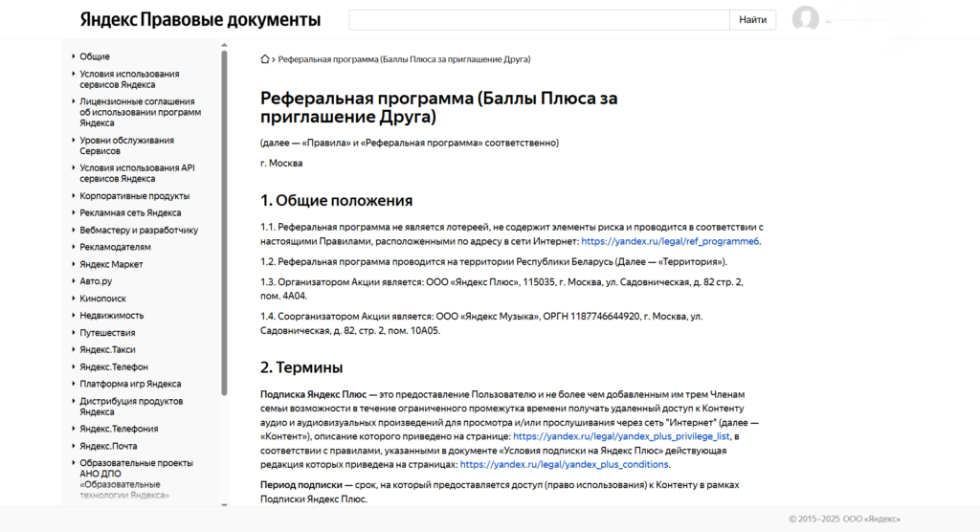Image resolution: width=980 pixels, height=532 pixels.
Task: Open Яндекс.Телефон sidebar item
Action: pos(114,367)
